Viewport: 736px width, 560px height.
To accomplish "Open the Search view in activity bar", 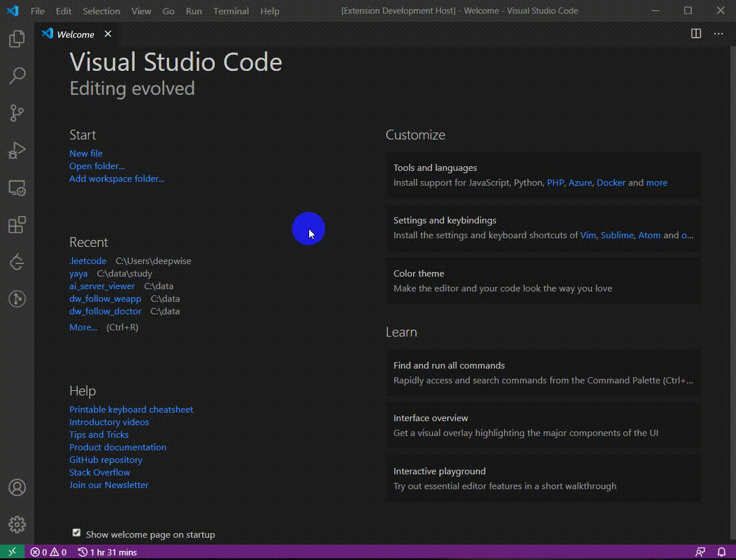I will tap(17, 76).
